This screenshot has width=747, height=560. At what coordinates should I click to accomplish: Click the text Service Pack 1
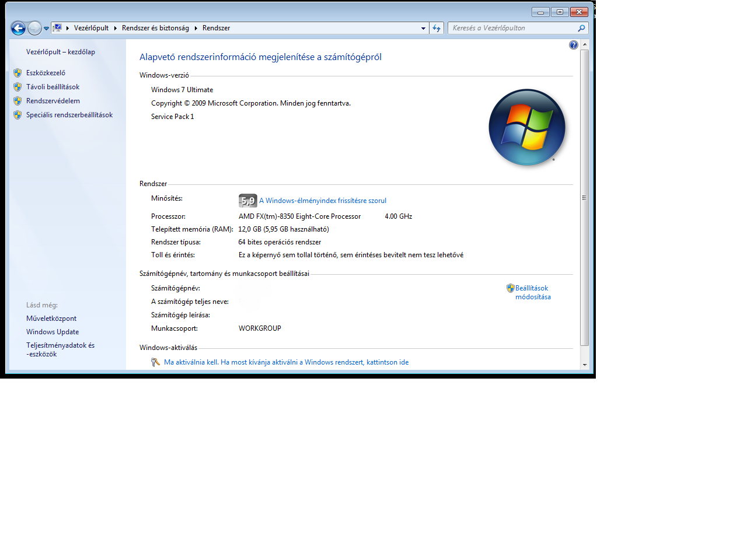point(173,117)
